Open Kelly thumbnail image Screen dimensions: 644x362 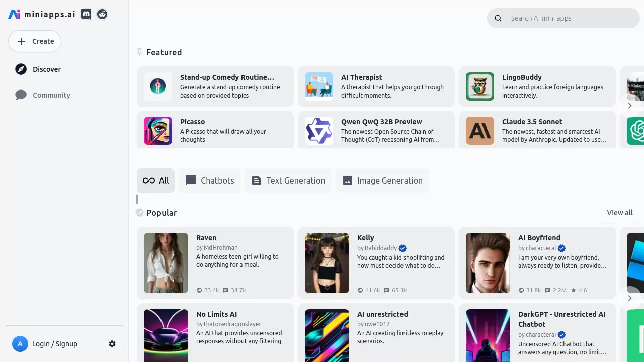click(327, 263)
